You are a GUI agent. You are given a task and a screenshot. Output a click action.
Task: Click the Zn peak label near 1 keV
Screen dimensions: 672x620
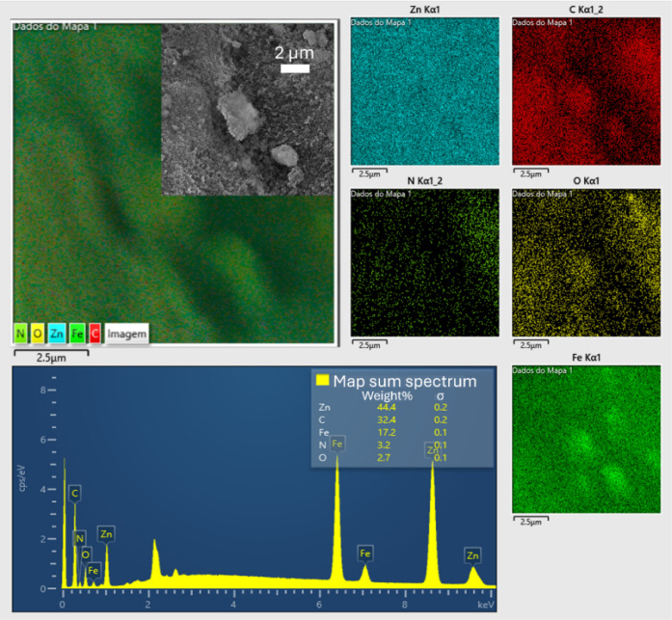(x=106, y=534)
